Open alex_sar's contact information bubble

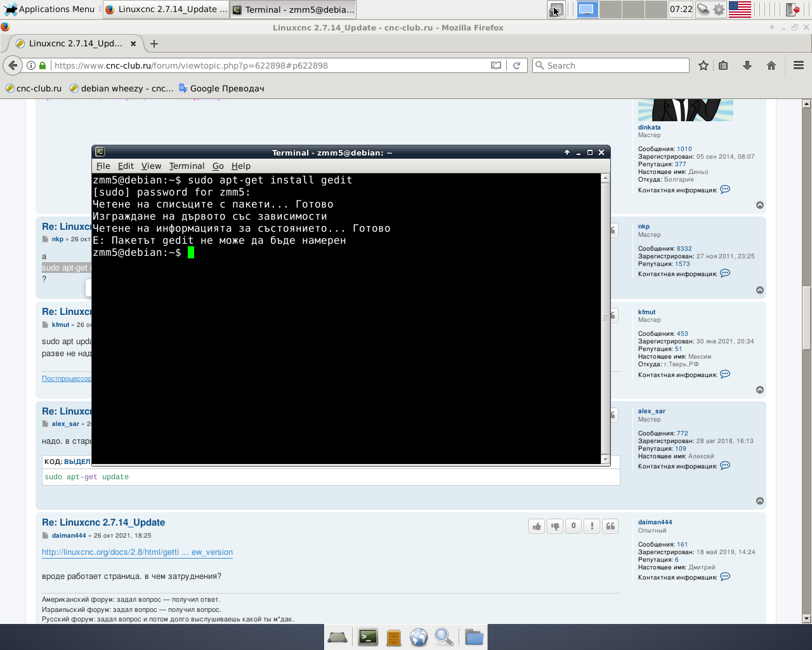[x=725, y=466]
